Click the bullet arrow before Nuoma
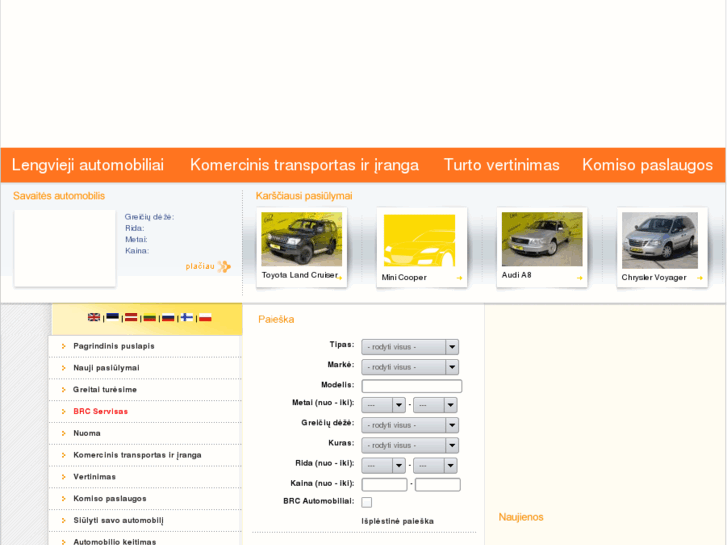727x545 pixels. [64, 433]
